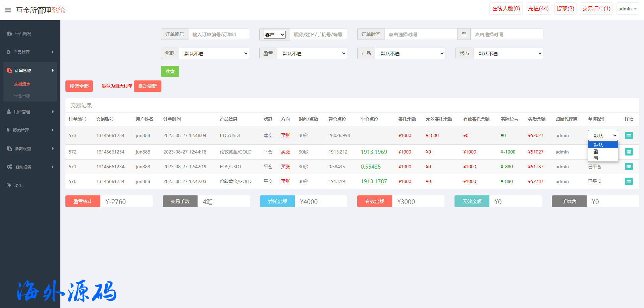This screenshot has width=644, height=308.
Task: Open 平仓日志 in the sidebar submenu
Action: click(x=22, y=96)
